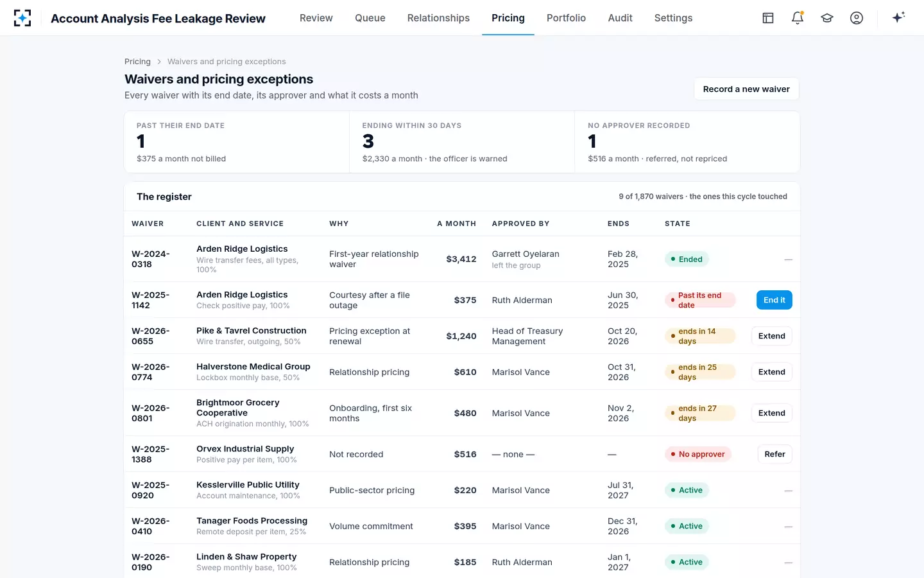Open the Ending Within 30 Days card

coord(462,142)
